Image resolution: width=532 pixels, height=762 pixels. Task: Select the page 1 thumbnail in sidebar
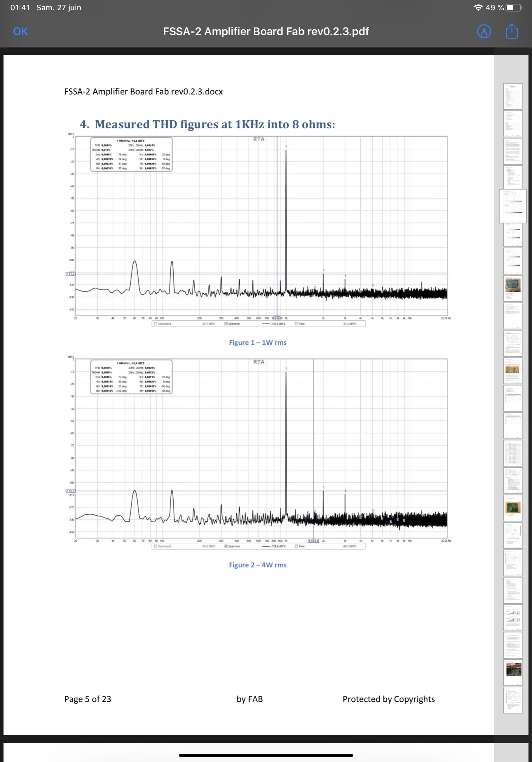513,96
